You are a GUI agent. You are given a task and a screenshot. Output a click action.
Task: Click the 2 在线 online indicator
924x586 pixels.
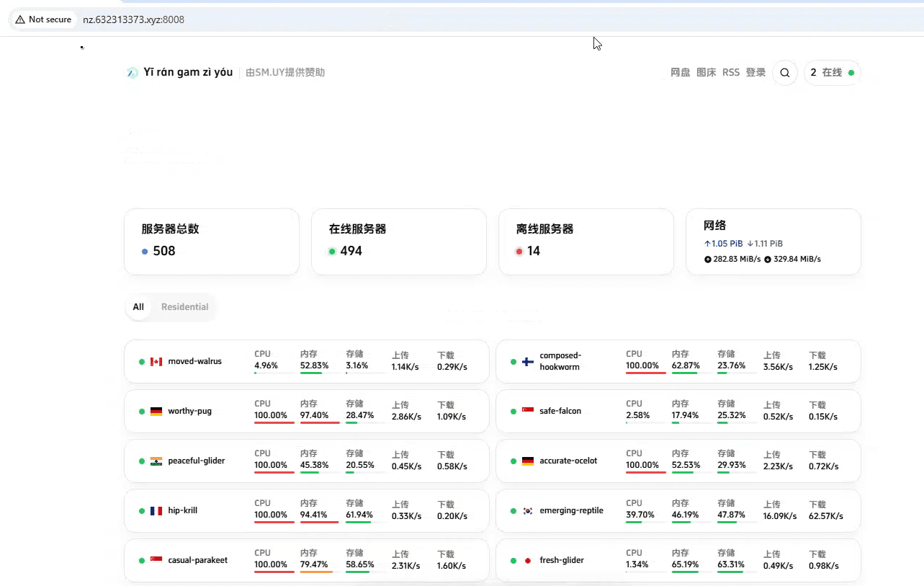pos(832,73)
